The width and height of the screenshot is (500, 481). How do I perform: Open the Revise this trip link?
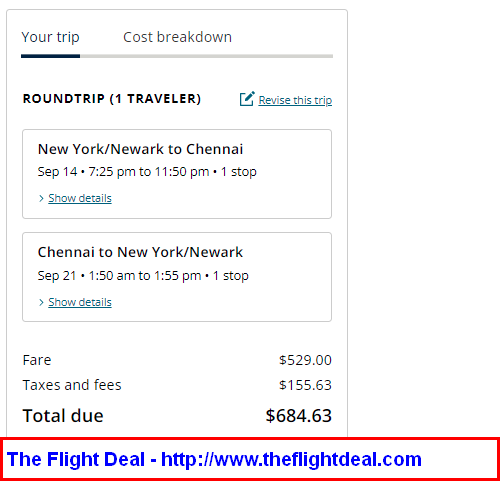point(295,100)
